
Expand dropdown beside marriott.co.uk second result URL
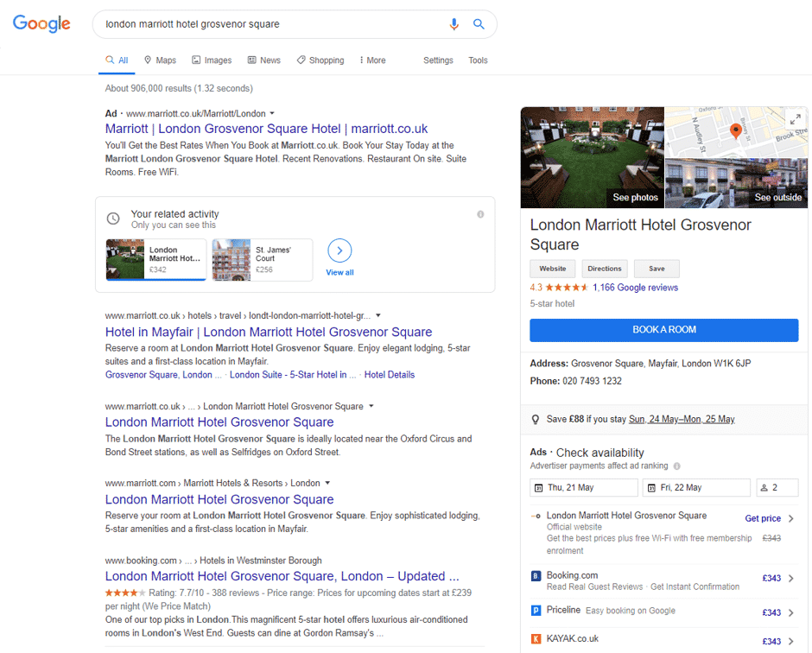pos(371,406)
